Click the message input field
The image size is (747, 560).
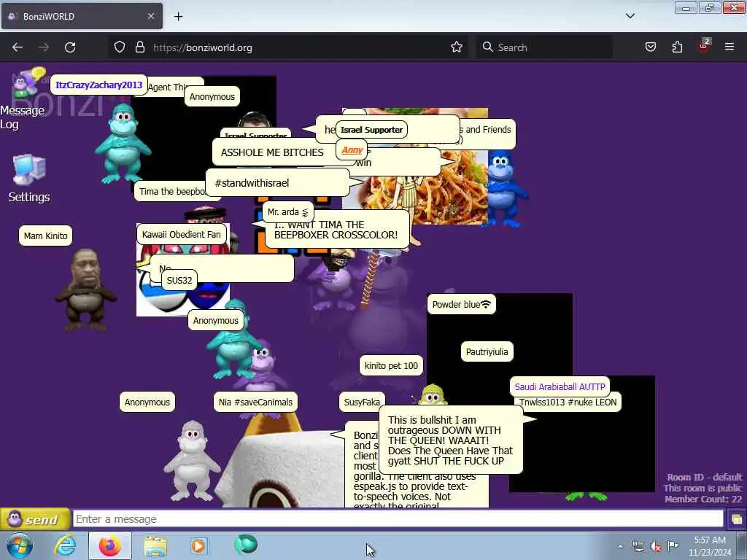[x=398, y=519]
